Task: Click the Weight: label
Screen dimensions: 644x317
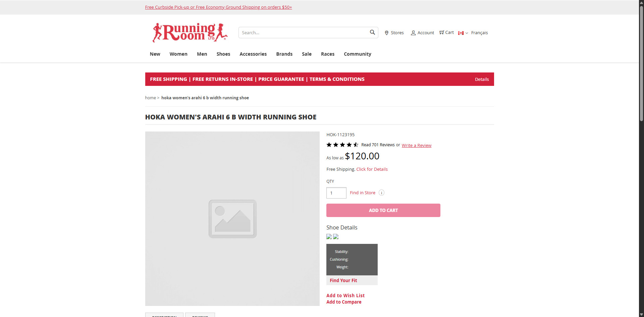Action: (342, 267)
